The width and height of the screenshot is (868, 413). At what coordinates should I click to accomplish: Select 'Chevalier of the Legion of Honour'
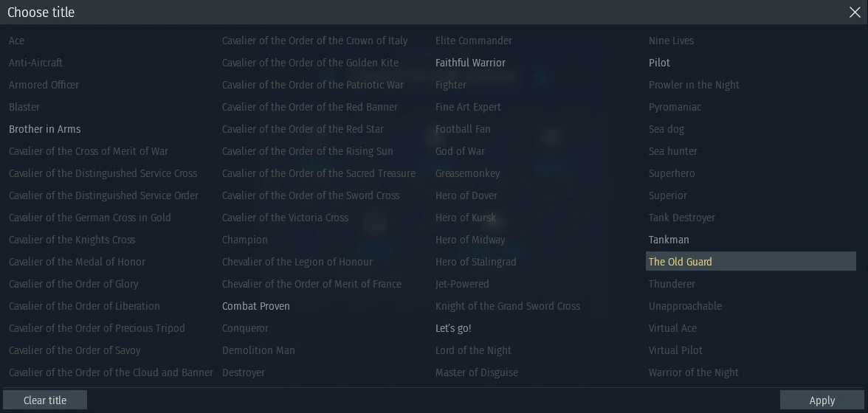click(x=297, y=262)
